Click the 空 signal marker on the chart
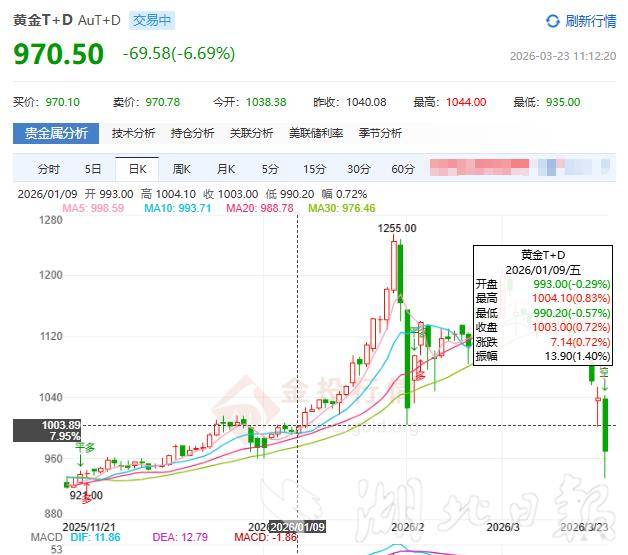Screen dimensions: 628x555 (604, 372)
